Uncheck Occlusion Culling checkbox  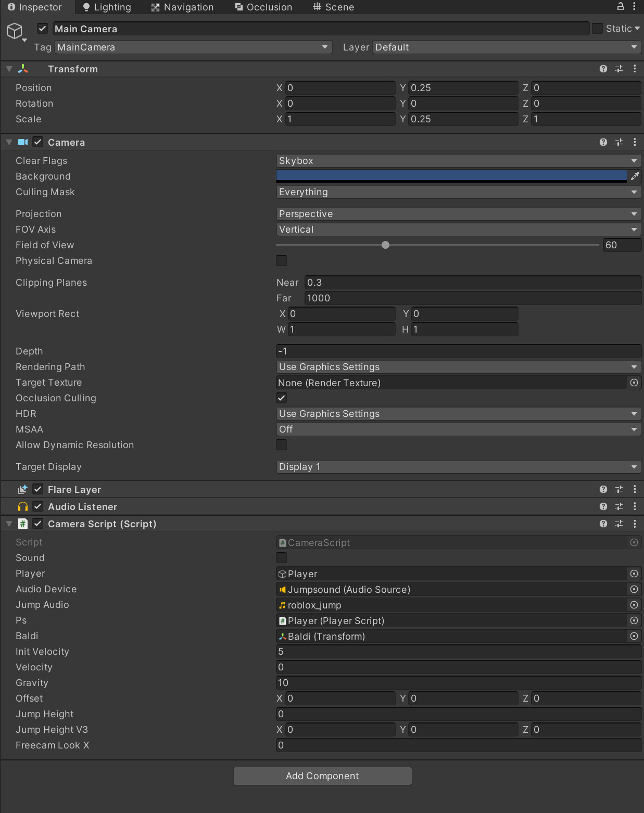(282, 398)
